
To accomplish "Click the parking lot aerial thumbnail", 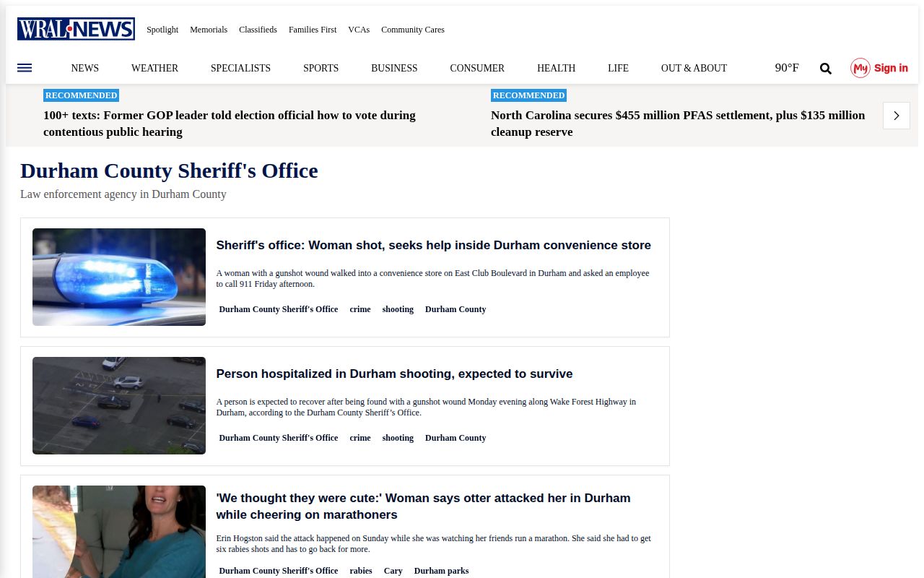I will tap(119, 405).
